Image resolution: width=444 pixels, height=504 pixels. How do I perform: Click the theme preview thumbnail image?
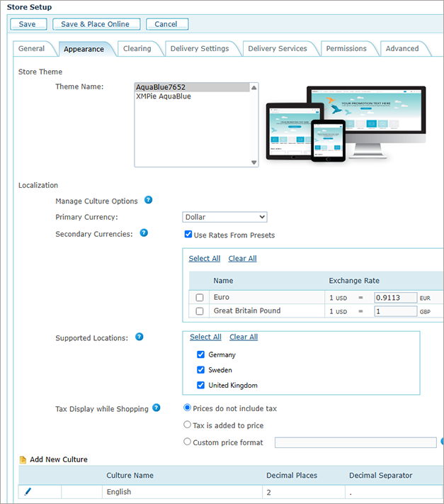[346, 123]
